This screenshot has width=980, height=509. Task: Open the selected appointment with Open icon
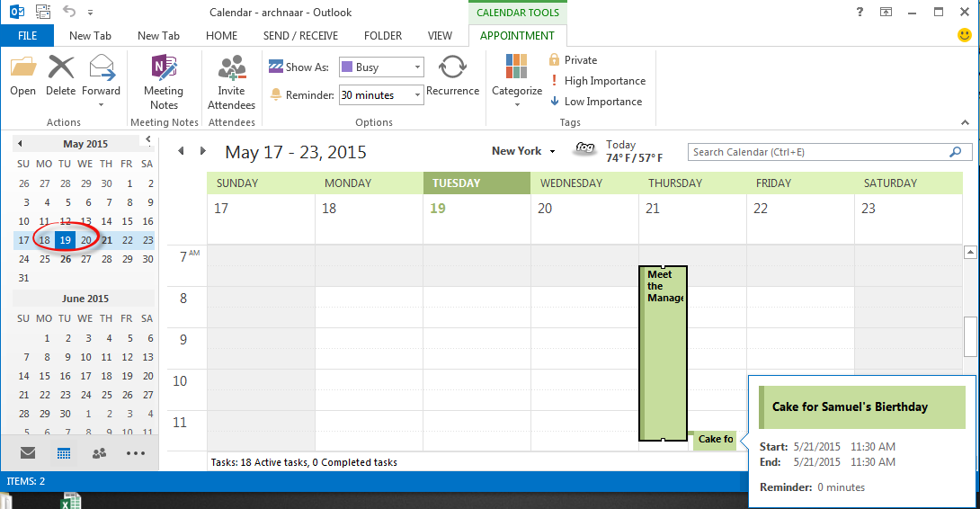(x=23, y=76)
